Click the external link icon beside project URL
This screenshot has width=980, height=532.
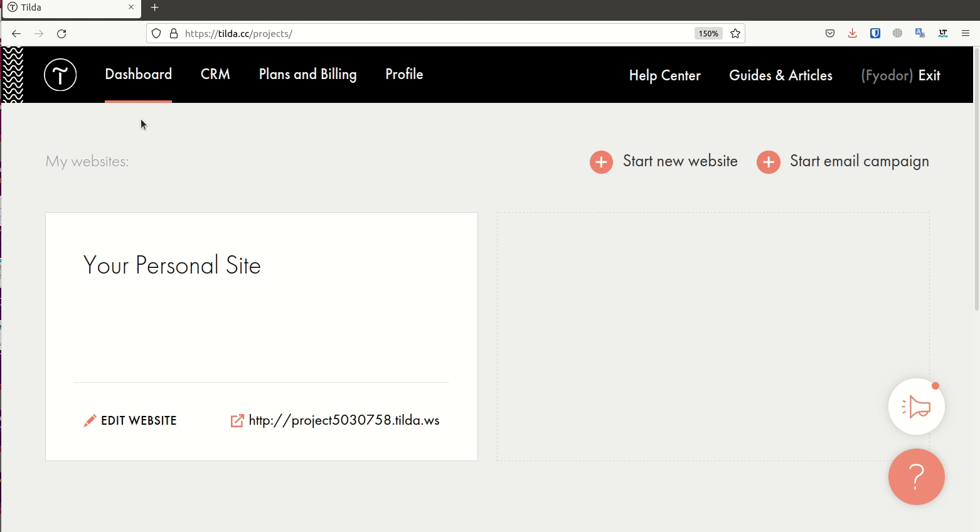[237, 420]
